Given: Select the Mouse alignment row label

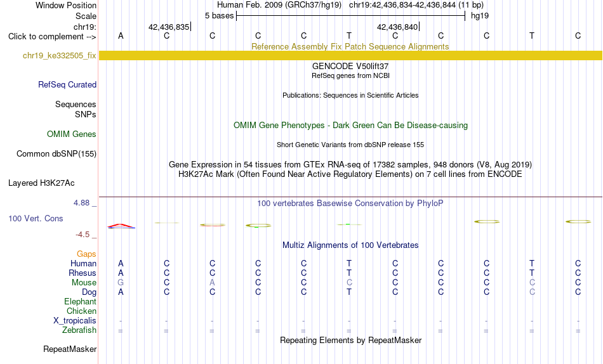Looking at the screenshot, I should tap(84, 283).
